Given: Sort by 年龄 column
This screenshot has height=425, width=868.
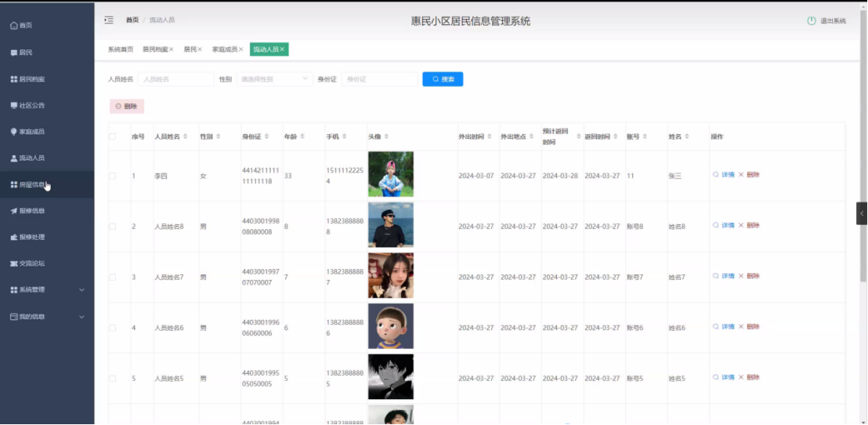Looking at the screenshot, I should pyautogui.click(x=302, y=136).
